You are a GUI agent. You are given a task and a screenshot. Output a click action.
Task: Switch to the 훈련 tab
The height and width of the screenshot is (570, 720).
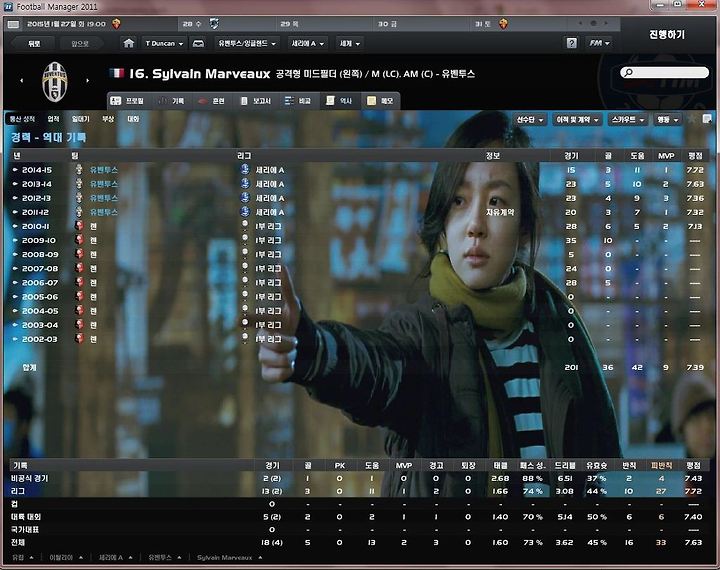[212, 101]
